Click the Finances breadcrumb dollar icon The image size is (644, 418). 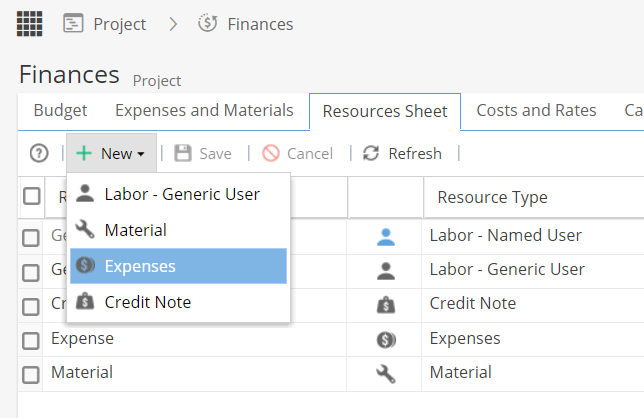tap(207, 23)
